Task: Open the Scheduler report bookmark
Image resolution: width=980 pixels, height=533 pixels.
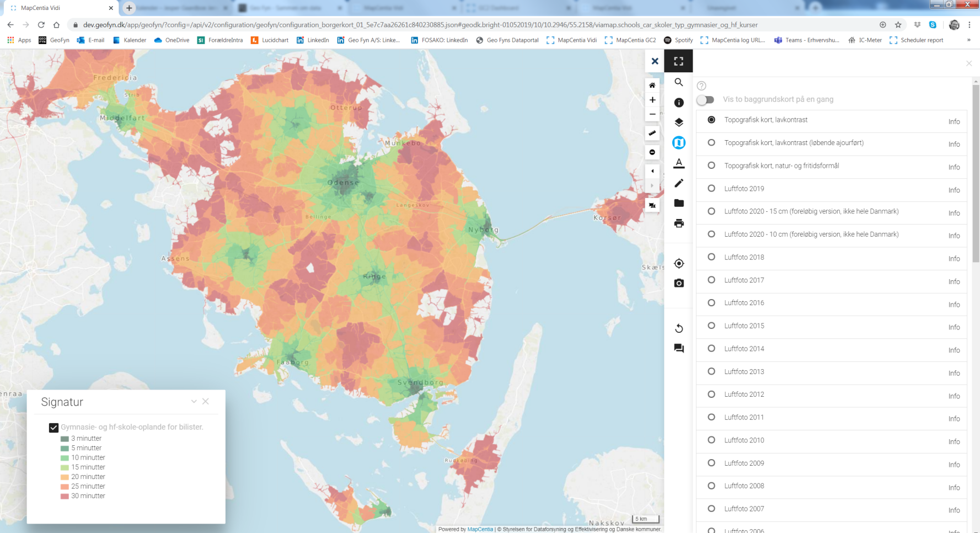Action: pyautogui.click(x=916, y=40)
